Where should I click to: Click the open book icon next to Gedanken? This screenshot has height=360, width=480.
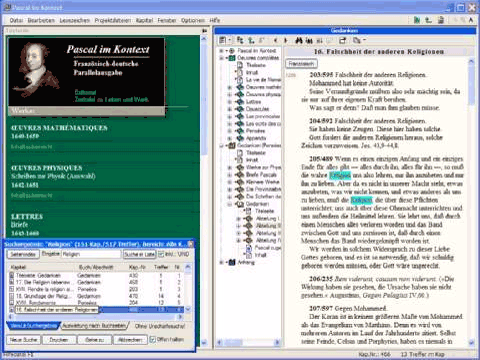240,204
